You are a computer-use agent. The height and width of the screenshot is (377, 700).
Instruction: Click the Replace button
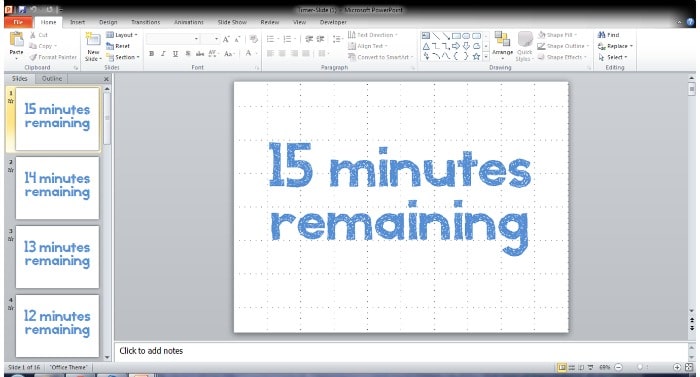pos(615,46)
